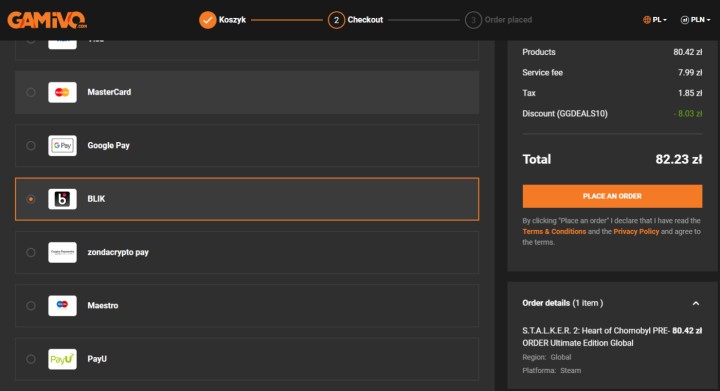Open the PL language dropdown
Screen dimensions: 720x391
tap(655, 20)
